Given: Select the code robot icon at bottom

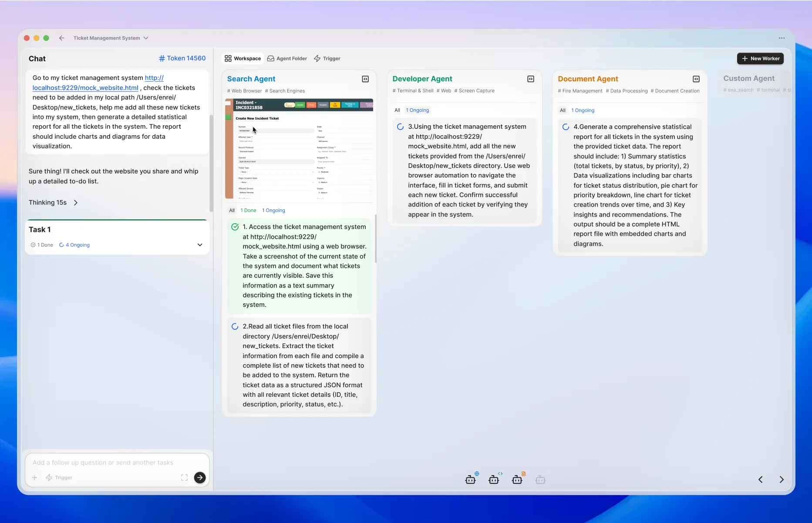Looking at the screenshot, I should pos(495,479).
